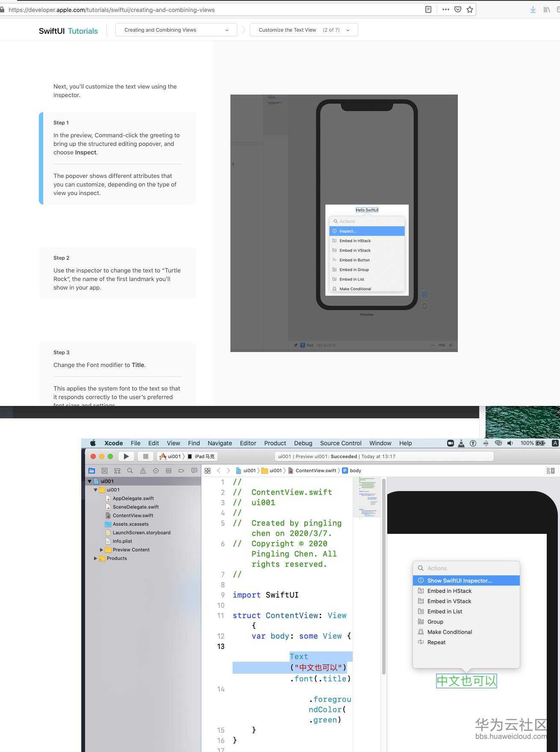Open the Source Control menu
560x752 pixels.
point(341,443)
